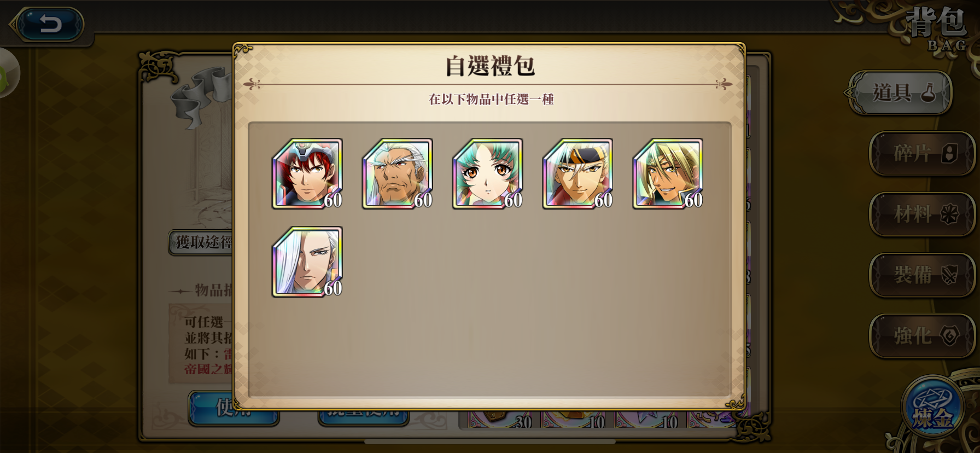This screenshot has width=980, height=453.
Task: Pick the green-haired girl hero icon
Action: coord(488,173)
